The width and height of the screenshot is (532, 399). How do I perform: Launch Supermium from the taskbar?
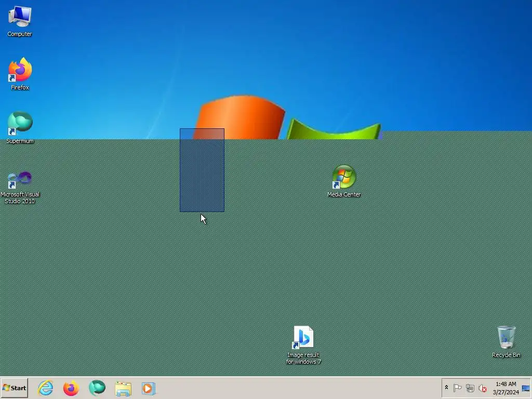97,388
